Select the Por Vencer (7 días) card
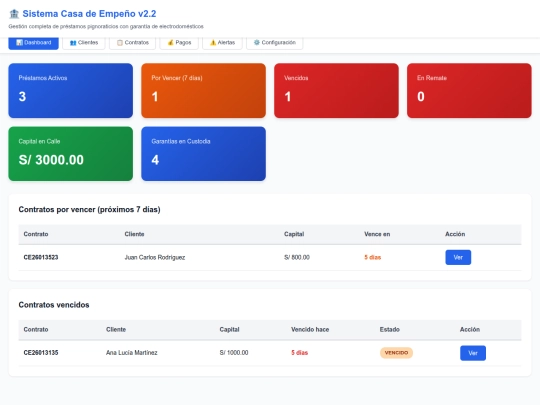This screenshot has height=405, width=540. click(x=204, y=91)
